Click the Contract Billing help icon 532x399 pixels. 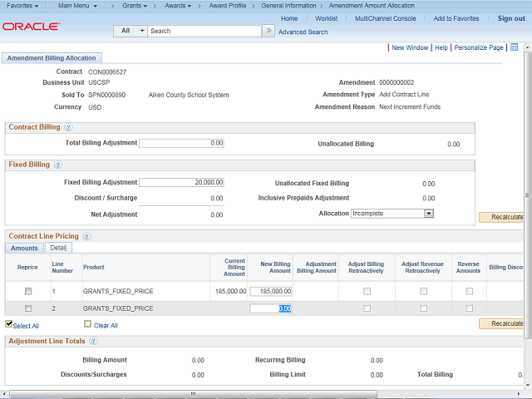click(x=68, y=127)
